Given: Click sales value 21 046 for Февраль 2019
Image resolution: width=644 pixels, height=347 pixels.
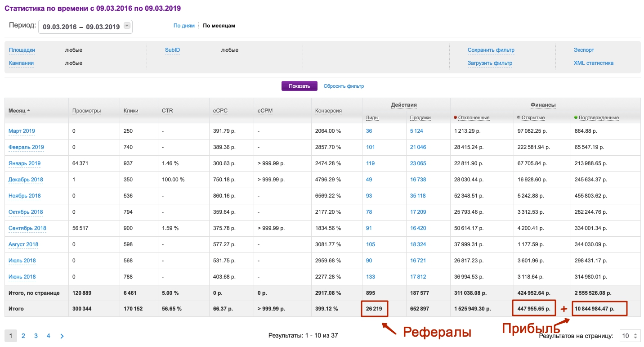Looking at the screenshot, I should click(418, 147).
